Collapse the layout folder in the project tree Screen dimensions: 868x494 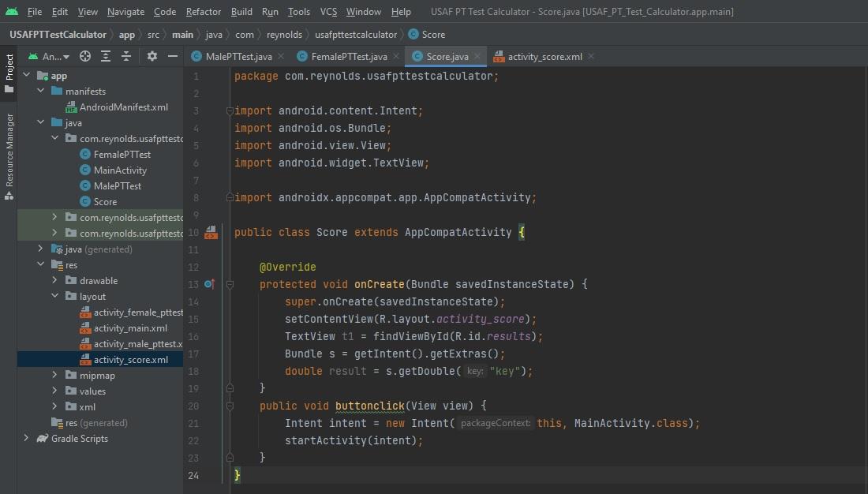pos(54,296)
